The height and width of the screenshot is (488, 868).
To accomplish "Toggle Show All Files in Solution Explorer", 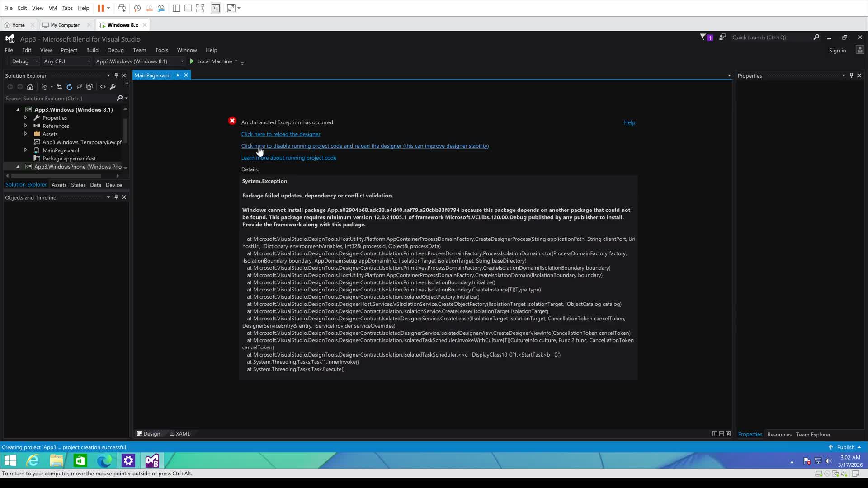I will pyautogui.click(x=89, y=87).
